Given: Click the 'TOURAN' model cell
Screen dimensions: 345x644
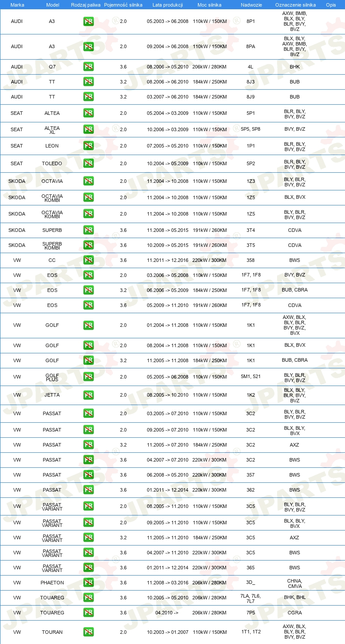Looking at the screenshot, I should point(52,632).
